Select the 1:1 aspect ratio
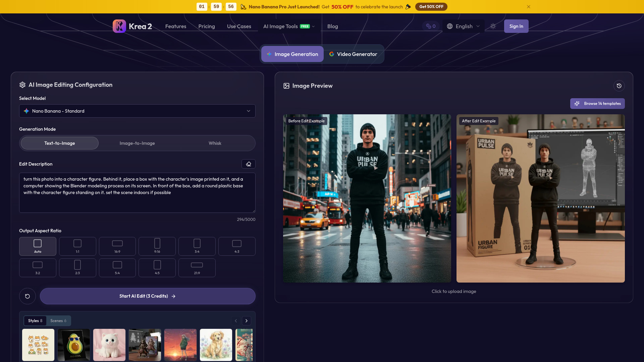Image resolution: width=644 pixels, height=362 pixels. (77, 246)
